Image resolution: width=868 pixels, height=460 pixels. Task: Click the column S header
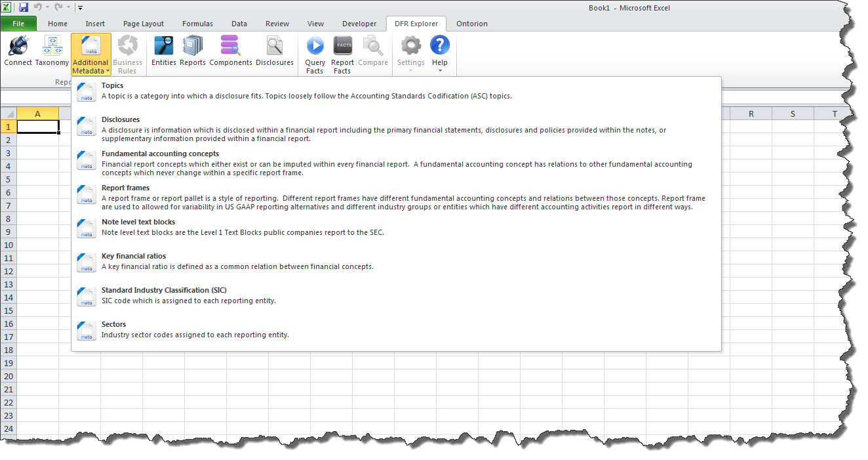pyautogui.click(x=793, y=114)
